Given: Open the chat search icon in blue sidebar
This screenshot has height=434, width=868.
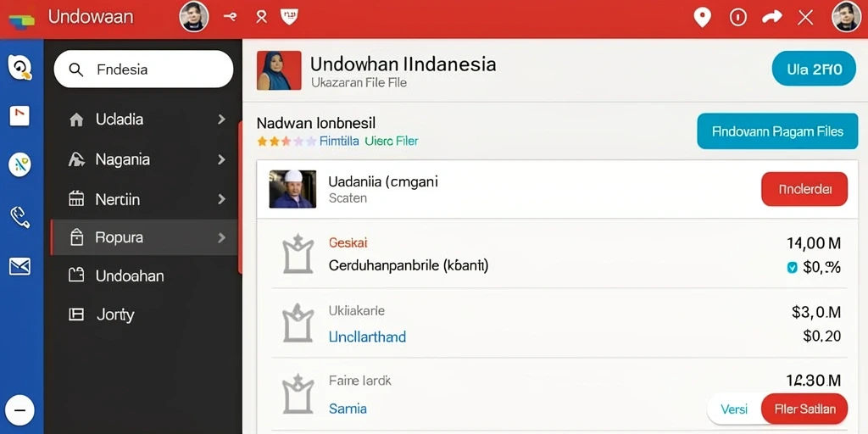Looking at the screenshot, I should (x=20, y=68).
